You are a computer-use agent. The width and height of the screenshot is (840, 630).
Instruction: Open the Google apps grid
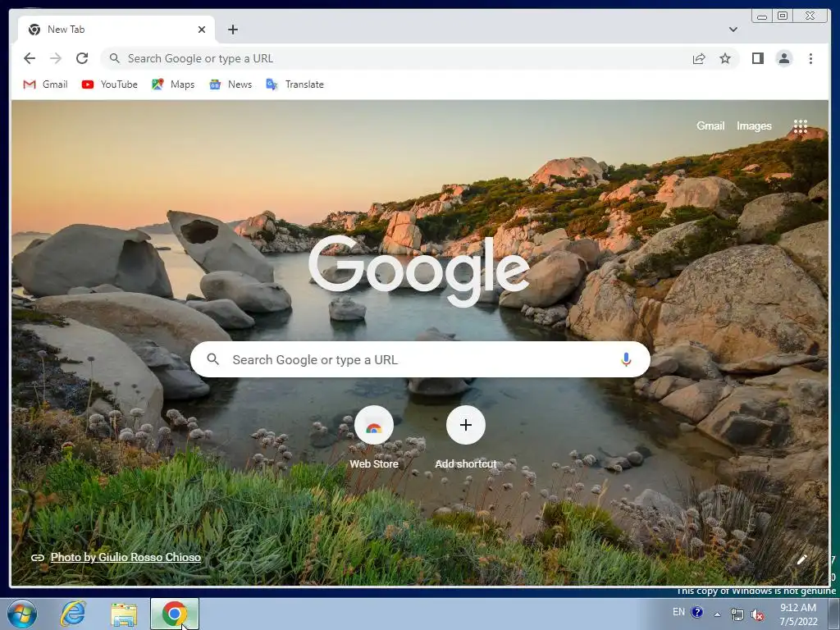pyautogui.click(x=801, y=126)
